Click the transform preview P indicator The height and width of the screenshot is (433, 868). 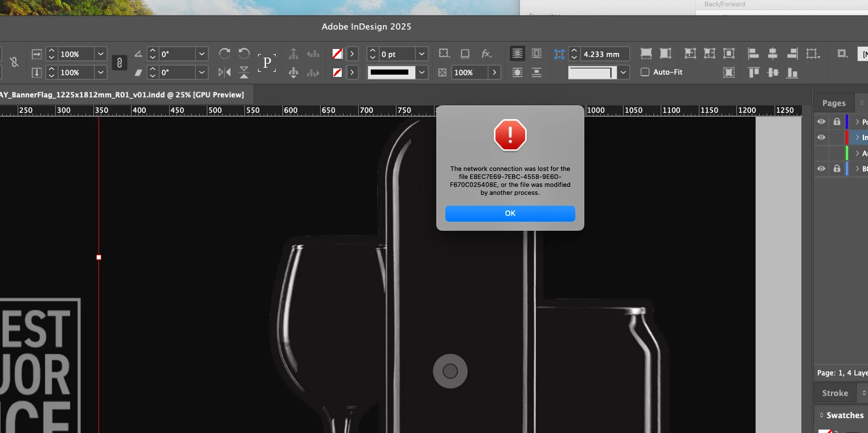tap(267, 63)
